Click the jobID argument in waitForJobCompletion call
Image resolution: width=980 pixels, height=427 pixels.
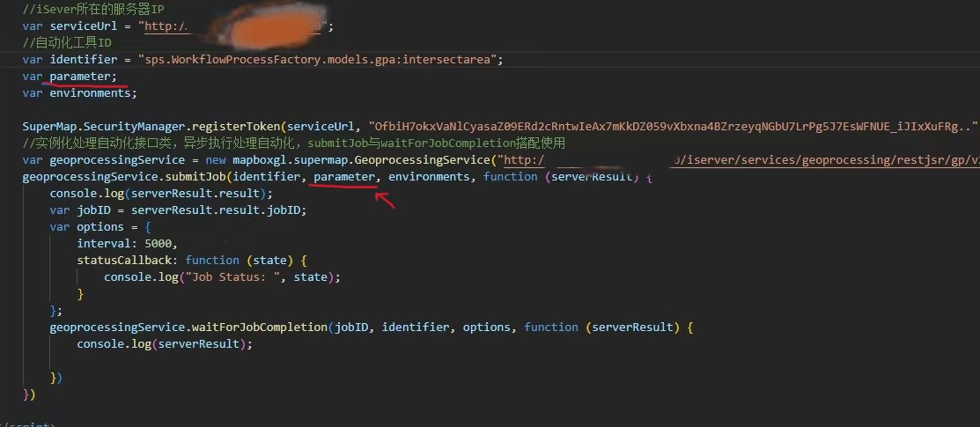point(351,327)
